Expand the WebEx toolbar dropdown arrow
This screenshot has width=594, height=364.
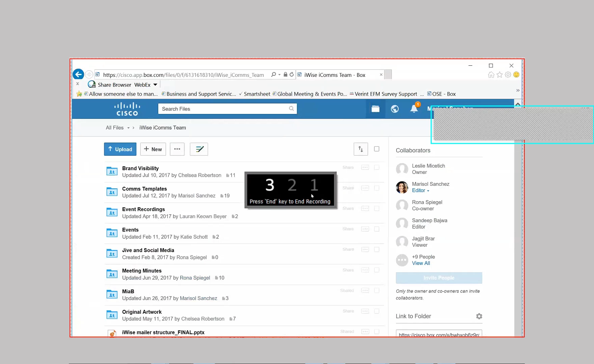click(155, 85)
